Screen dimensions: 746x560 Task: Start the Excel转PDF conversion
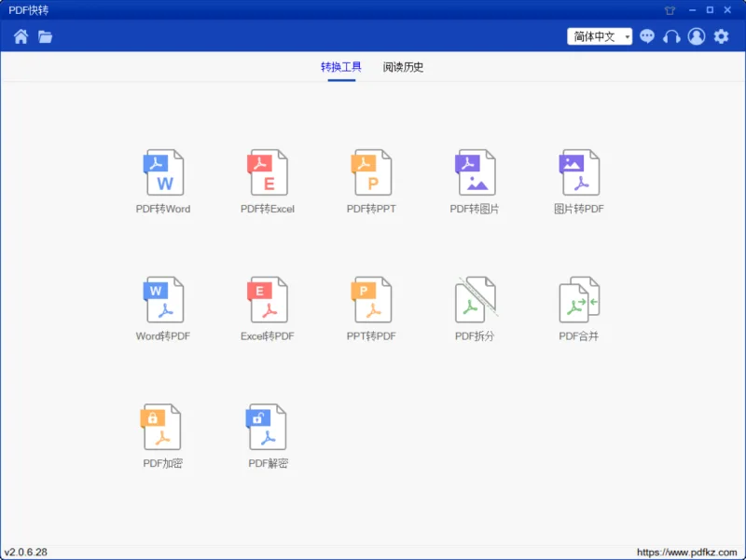(x=268, y=309)
